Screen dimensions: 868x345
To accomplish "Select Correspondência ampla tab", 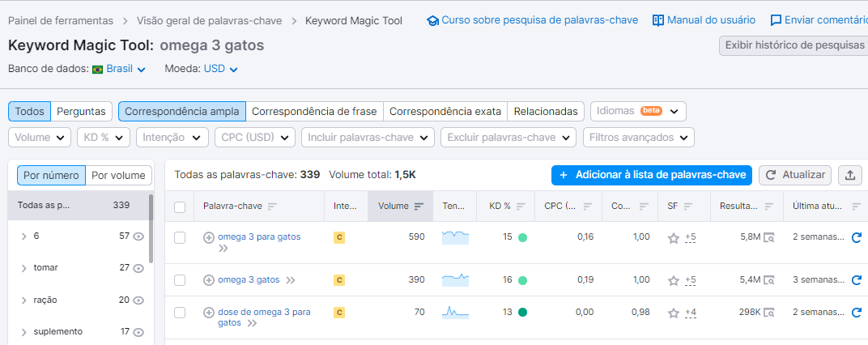I will coord(181,111).
